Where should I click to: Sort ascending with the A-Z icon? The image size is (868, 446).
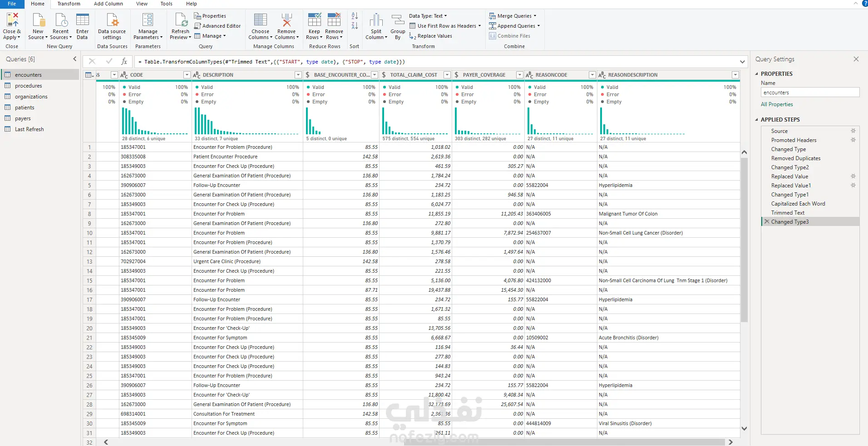pos(355,16)
